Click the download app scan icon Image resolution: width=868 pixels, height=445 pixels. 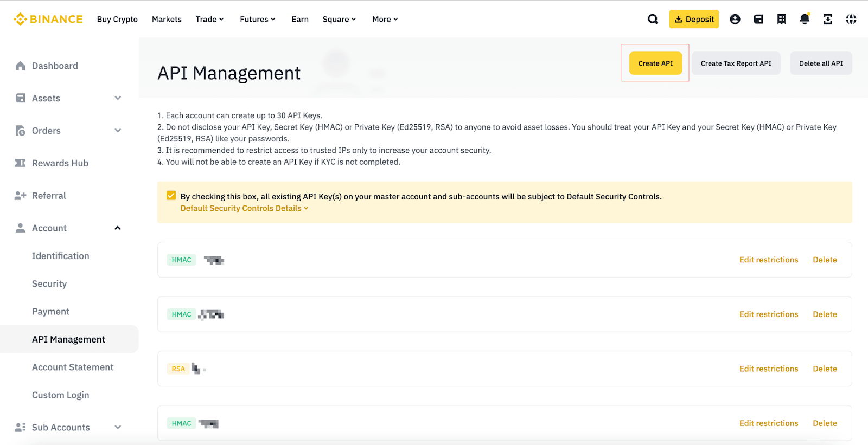tap(828, 20)
